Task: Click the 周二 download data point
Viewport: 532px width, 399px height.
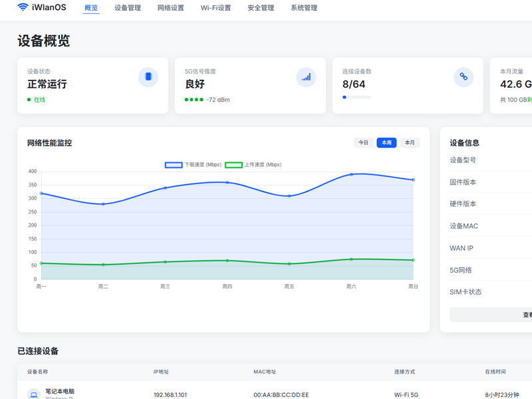Action: pyautogui.click(x=103, y=204)
